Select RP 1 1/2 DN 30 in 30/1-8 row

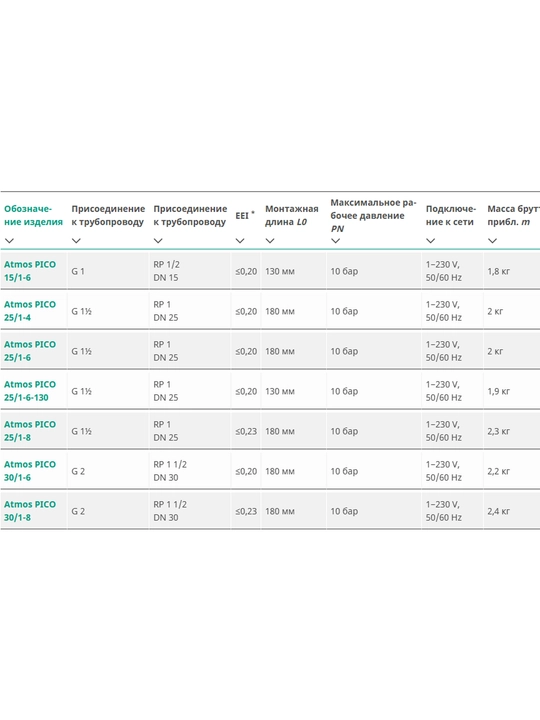(170, 511)
